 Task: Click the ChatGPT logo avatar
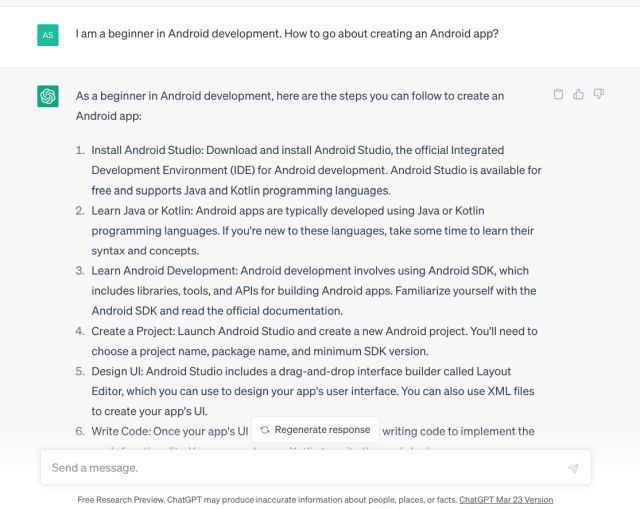[48, 96]
